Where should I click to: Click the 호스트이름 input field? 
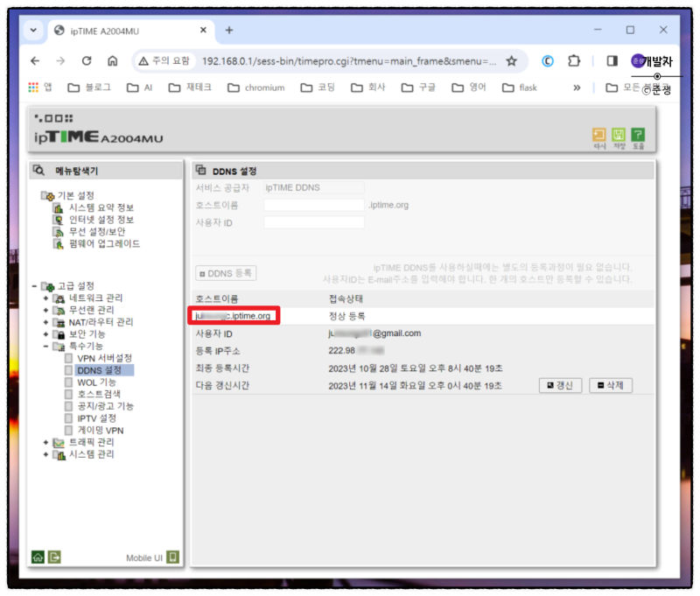313,204
